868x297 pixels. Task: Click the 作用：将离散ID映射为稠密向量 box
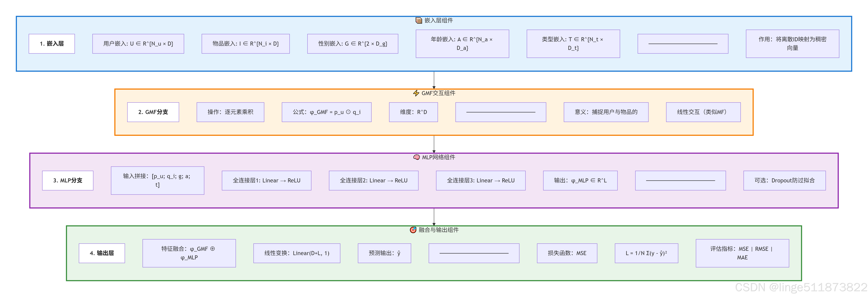[x=793, y=44]
